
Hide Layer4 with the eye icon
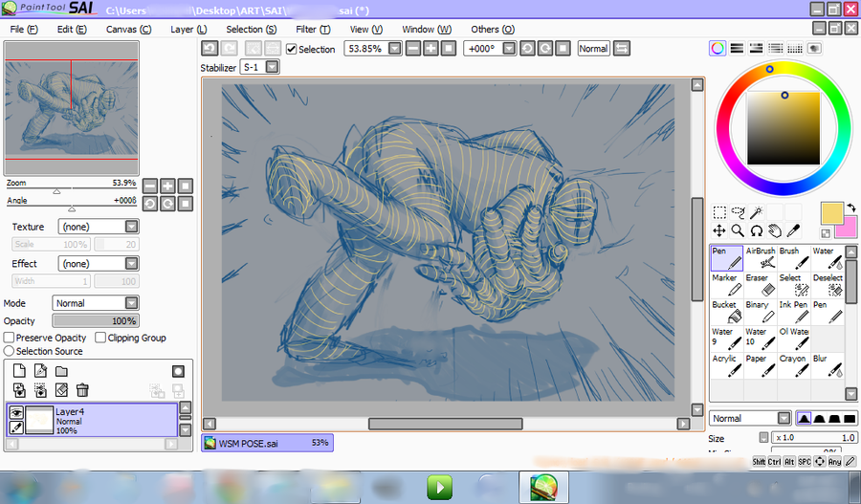[16, 412]
